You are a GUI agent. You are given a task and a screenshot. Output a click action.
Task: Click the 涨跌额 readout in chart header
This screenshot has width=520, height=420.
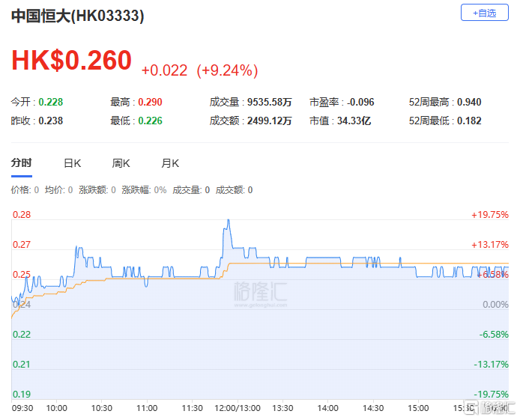(x=97, y=190)
